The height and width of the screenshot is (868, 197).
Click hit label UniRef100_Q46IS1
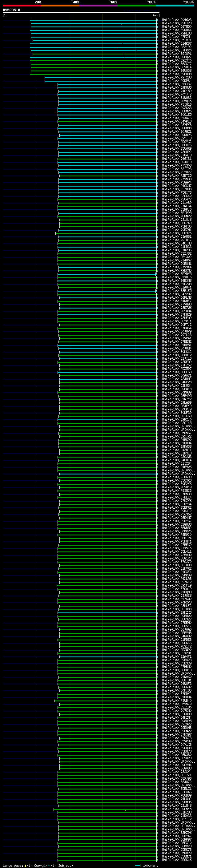[x=177, y=159]
